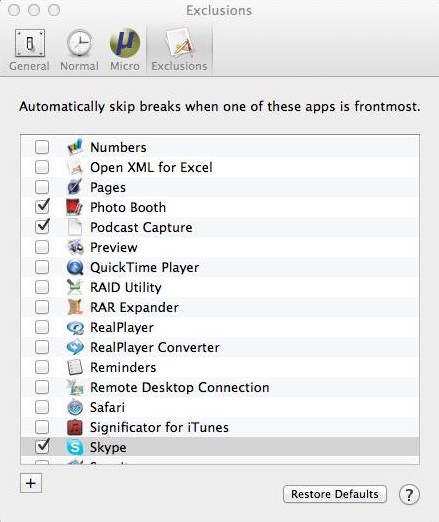439x522 pixels.
Task: Select the Exclusions tab
Action: point(179,50)
